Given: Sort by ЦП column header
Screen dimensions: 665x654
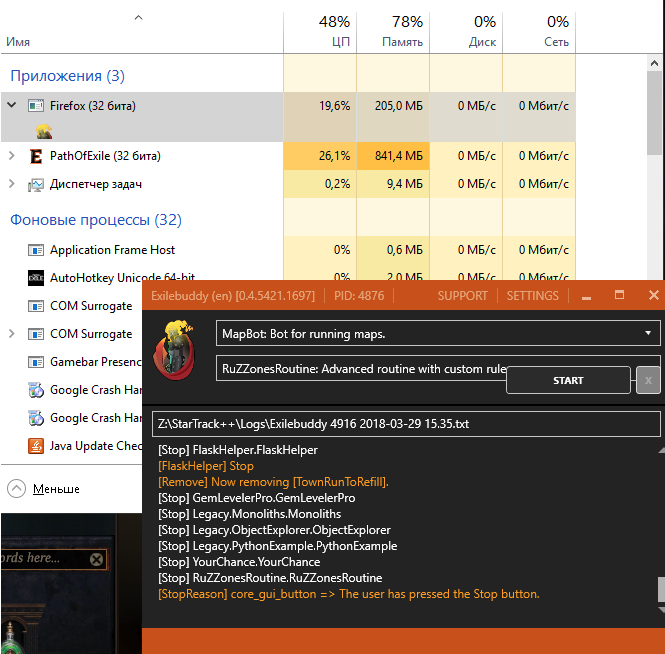Looking at the screenshot, I should point(341,42).
